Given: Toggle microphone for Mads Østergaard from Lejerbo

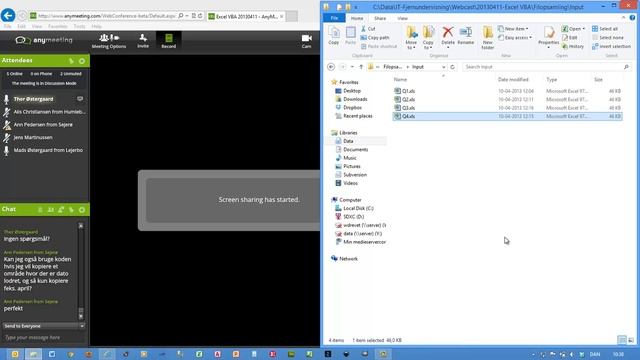Looking at the screenshot, I should point(7,151).
